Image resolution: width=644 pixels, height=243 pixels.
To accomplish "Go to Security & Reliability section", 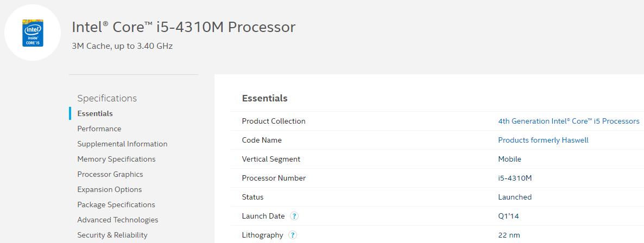I will click(x=112, y=235).
